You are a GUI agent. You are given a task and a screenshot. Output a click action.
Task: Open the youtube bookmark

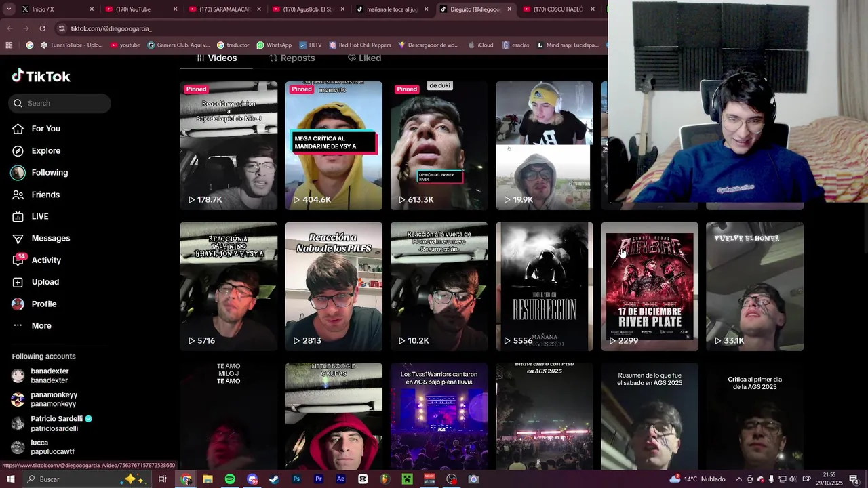[125, 45]
